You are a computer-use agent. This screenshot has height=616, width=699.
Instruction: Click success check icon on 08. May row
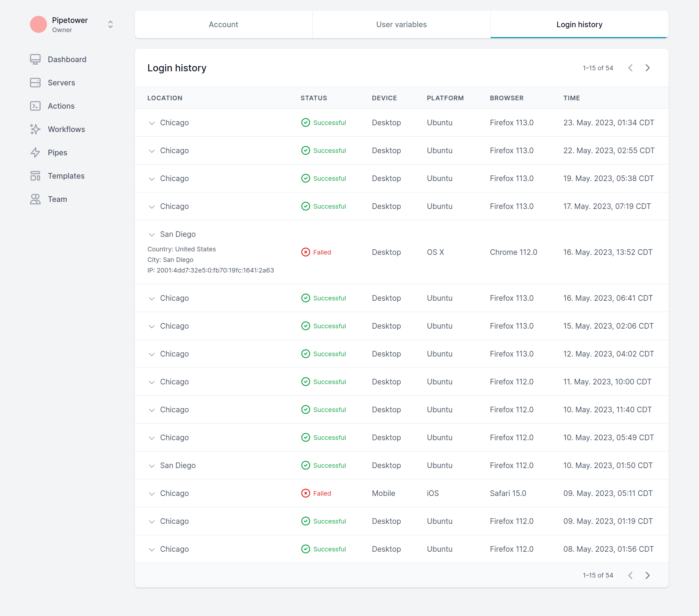pos(306,549)
